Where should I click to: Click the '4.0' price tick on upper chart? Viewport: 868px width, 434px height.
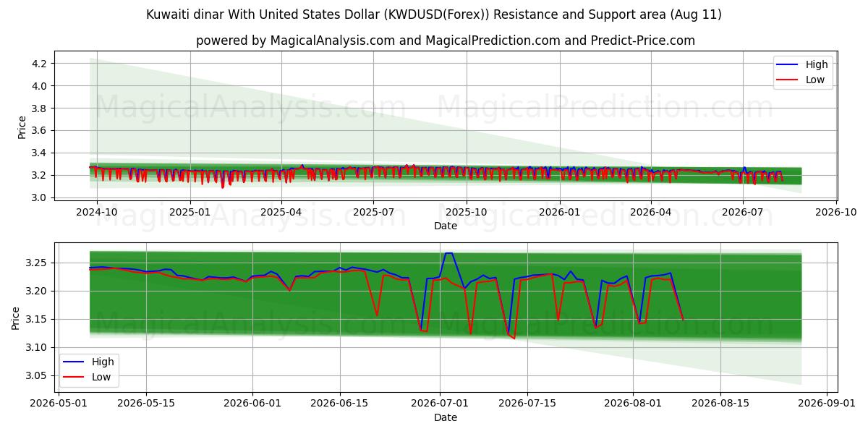coord(41,86)
